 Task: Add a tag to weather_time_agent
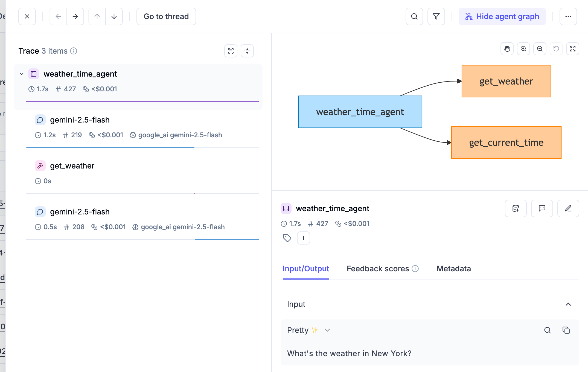tap(304, 238)
